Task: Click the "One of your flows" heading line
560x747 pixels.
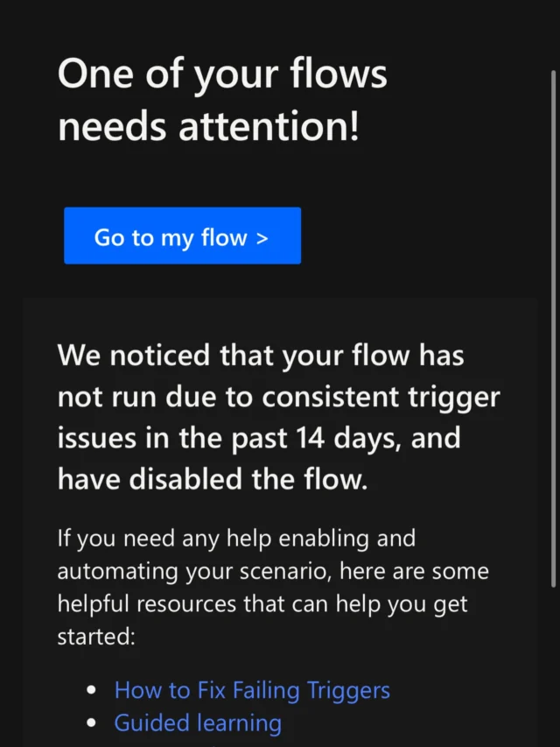Action: (222, 75)
